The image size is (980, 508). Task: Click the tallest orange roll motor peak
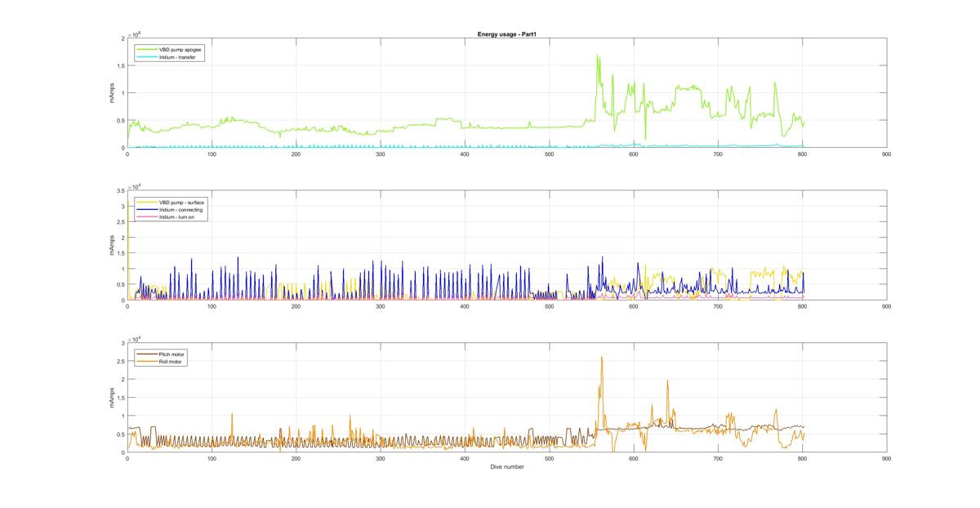(602, 357)
